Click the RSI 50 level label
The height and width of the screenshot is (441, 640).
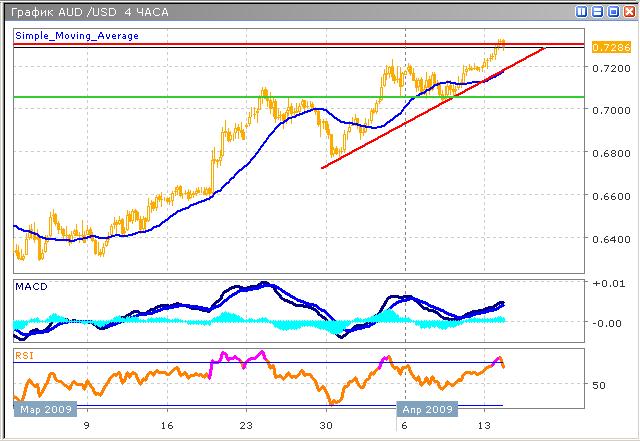click(600, 385)
